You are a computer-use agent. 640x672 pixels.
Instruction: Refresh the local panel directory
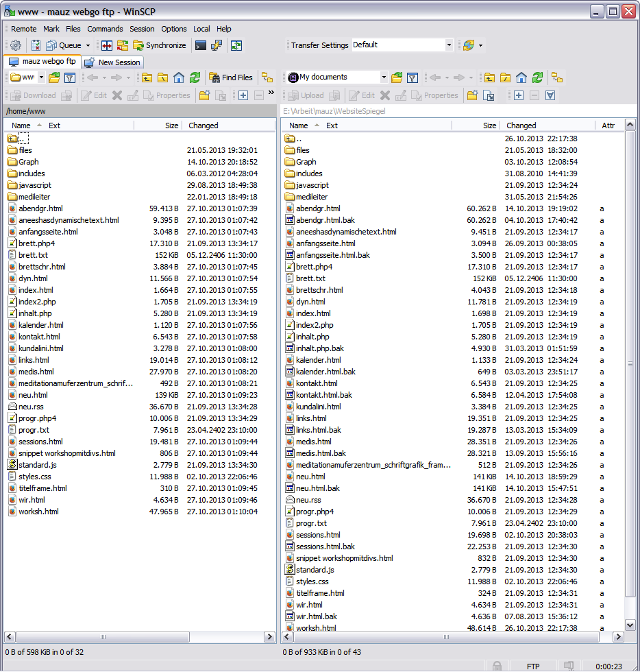pos(537,77)
